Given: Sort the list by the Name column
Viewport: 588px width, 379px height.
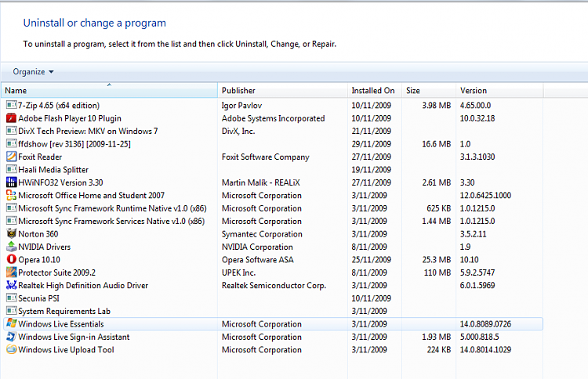Looking at the screenshot, I should point(109,90).
